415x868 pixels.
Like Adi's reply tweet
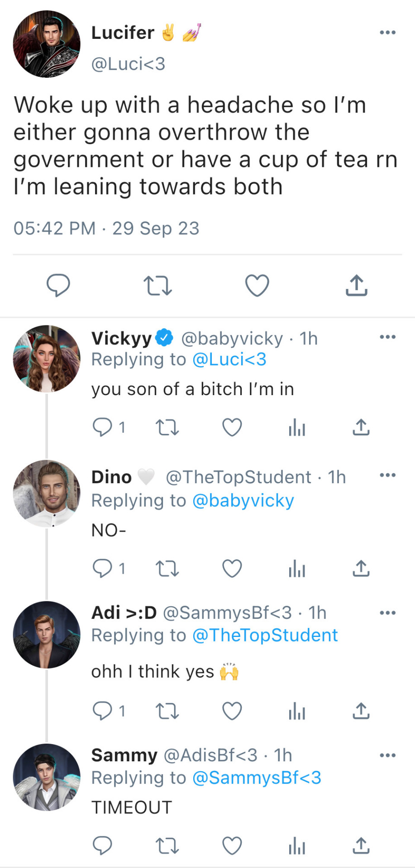click(232, 711)
